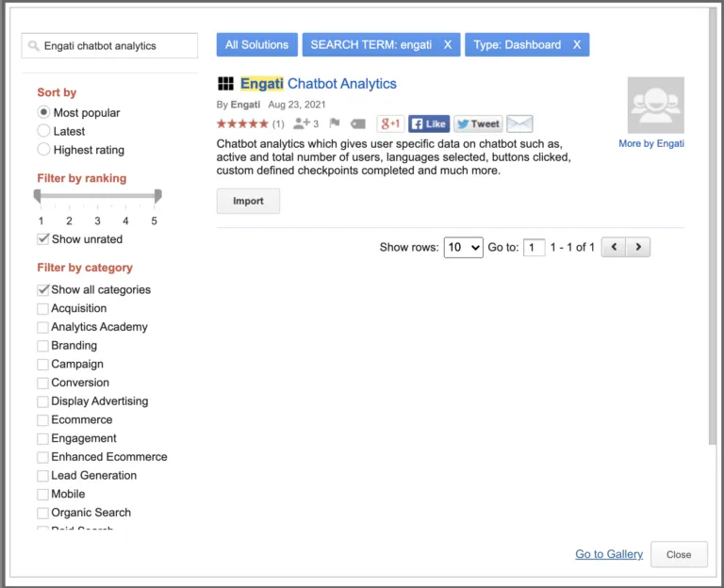Screen dimensions: 724x588
Task: Check the Conversion category
Action: point(42,383)
